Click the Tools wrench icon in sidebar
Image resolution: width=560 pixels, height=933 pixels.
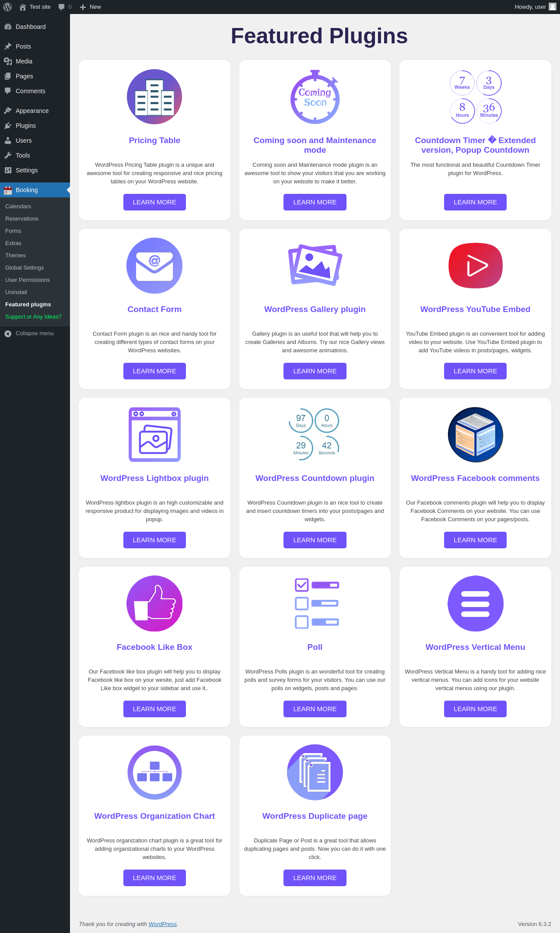(x=8, y=155)
